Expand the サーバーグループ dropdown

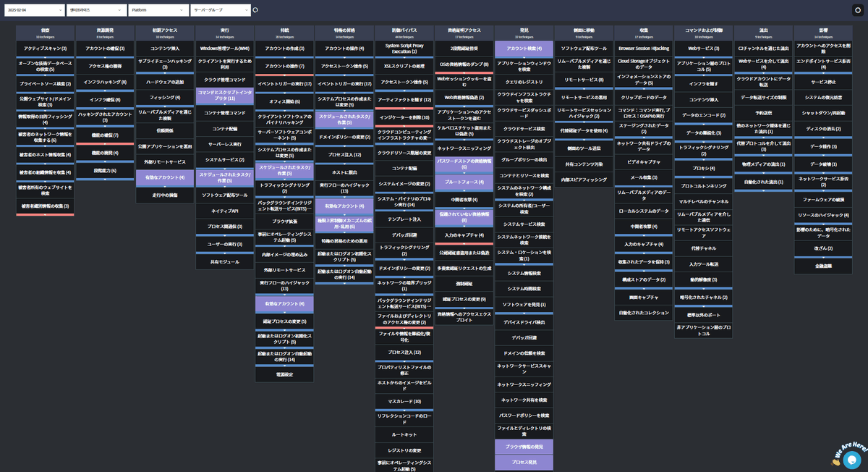click(x=221, y=10)
